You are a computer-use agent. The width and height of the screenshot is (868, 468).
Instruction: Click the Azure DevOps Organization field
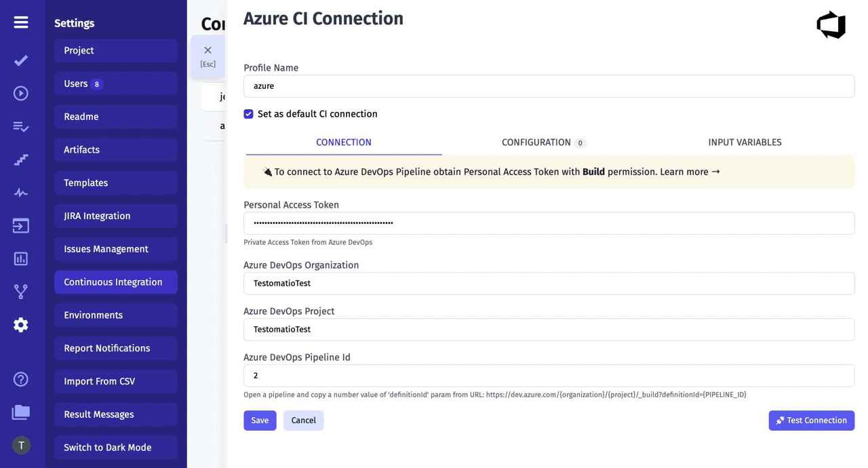(x=549, y=284)
